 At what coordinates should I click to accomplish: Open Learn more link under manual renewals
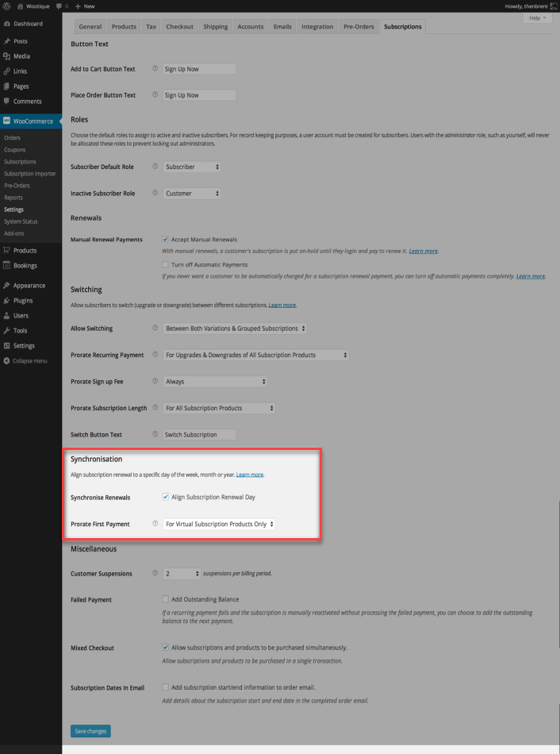point(423,251)
